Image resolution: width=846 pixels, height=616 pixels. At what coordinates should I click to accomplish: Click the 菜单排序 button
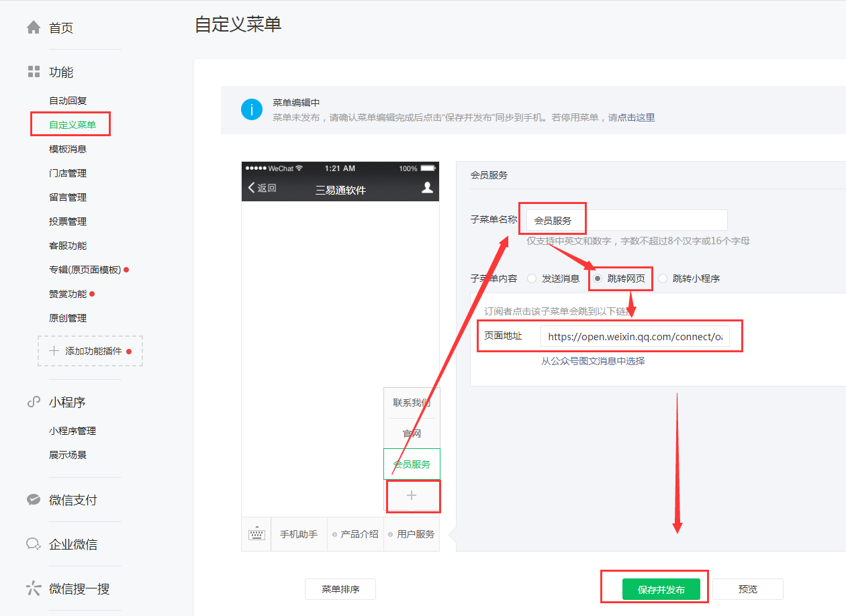(x=340, y=589)
